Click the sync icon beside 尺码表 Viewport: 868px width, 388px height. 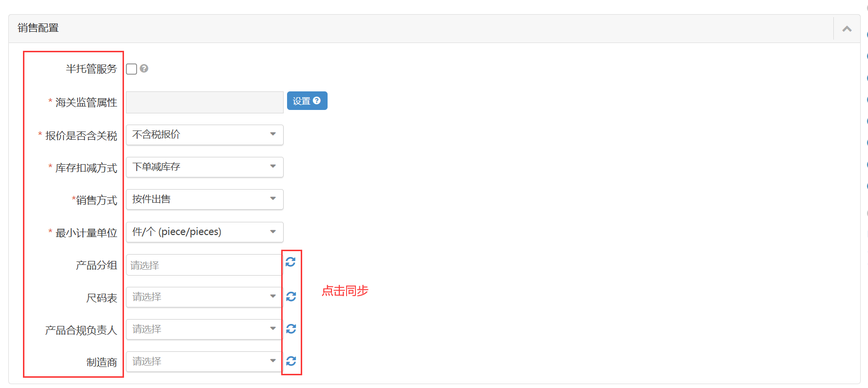pyautogui.click(x=291, y=297)
